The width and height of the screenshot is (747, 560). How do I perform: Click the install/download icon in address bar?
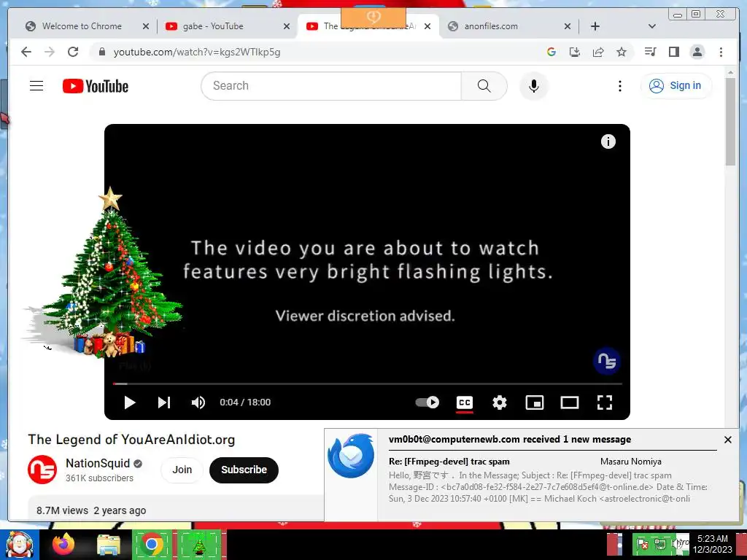pos(575,52)
